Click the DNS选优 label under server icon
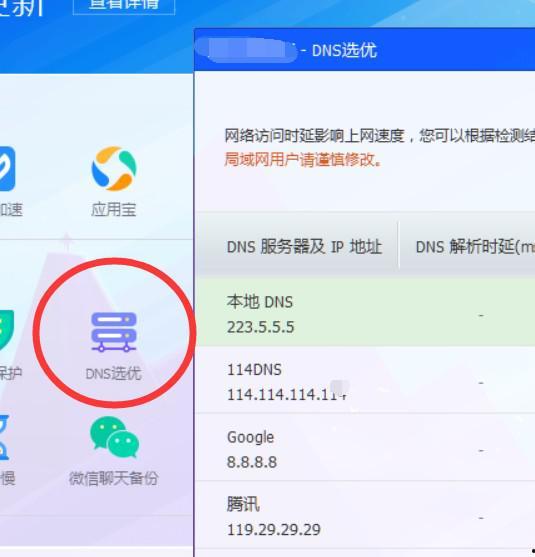The image size is (535, 557). point(114,373)
